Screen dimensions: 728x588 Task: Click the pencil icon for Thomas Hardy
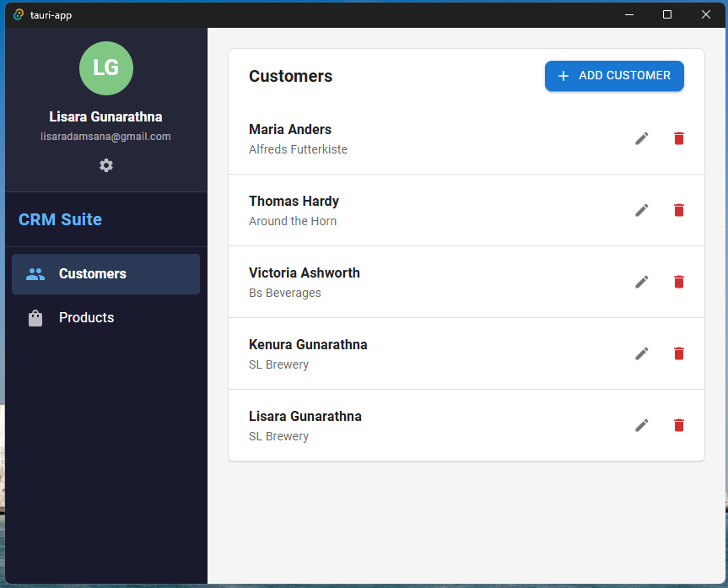pos(642,210)
